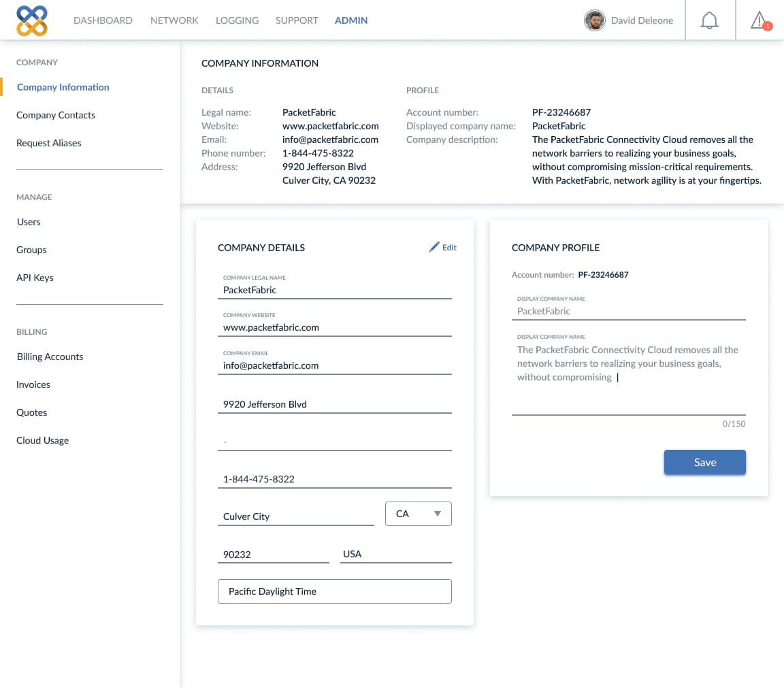Select Company Information in the sidebar
This screenshot has width=784, height=688.
[63, 87]
